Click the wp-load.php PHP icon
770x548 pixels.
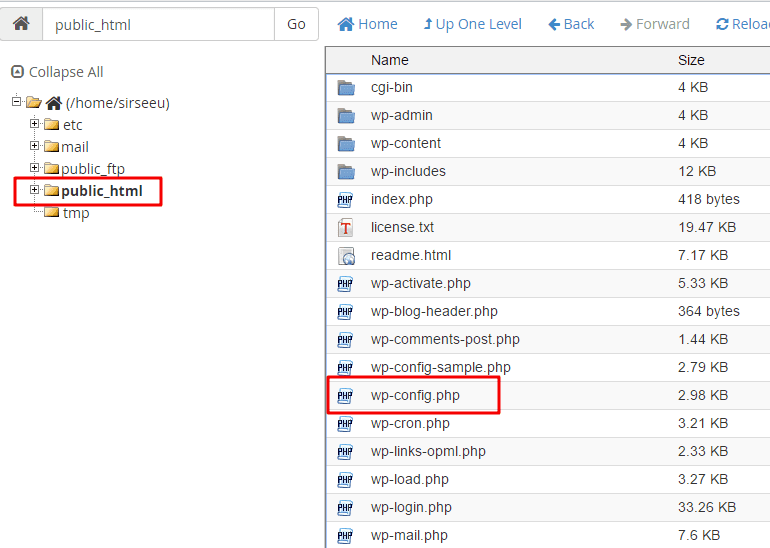345,480
